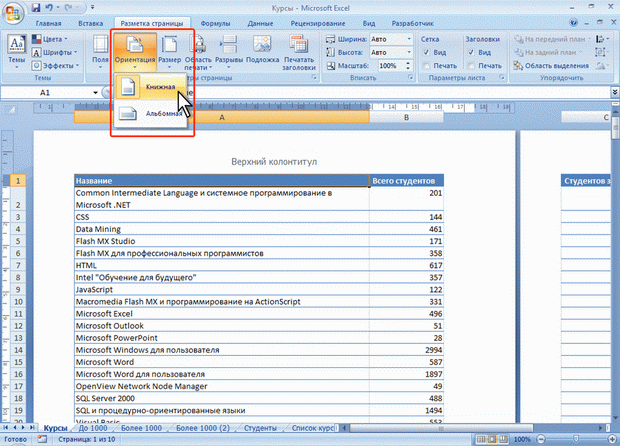
Task: Select the cell with value 2994
Action: click(406, 350)
